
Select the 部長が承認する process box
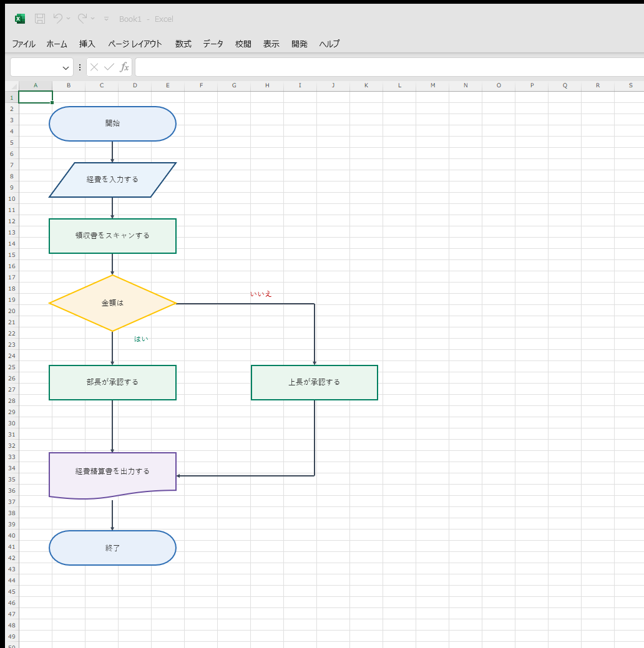tap(112, 383)
